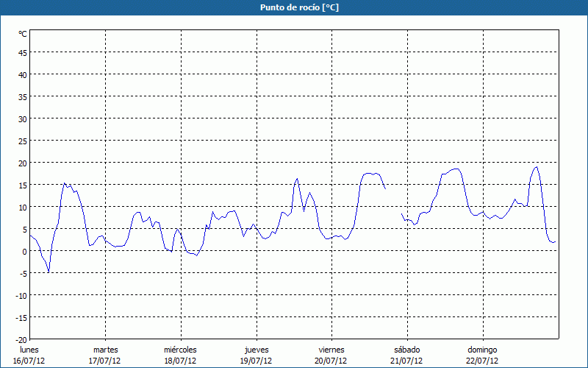
Task: Select the 19/07/12 date label
Action: [256, 361]
